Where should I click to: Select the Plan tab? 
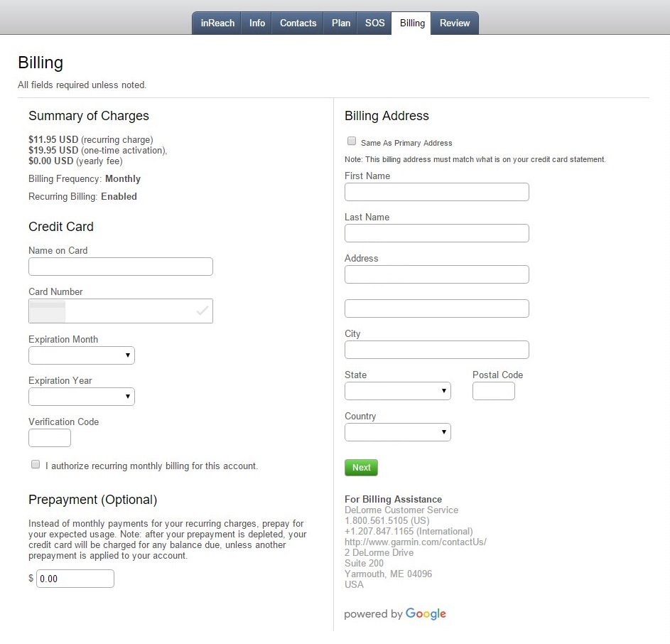tap(340, 23)
